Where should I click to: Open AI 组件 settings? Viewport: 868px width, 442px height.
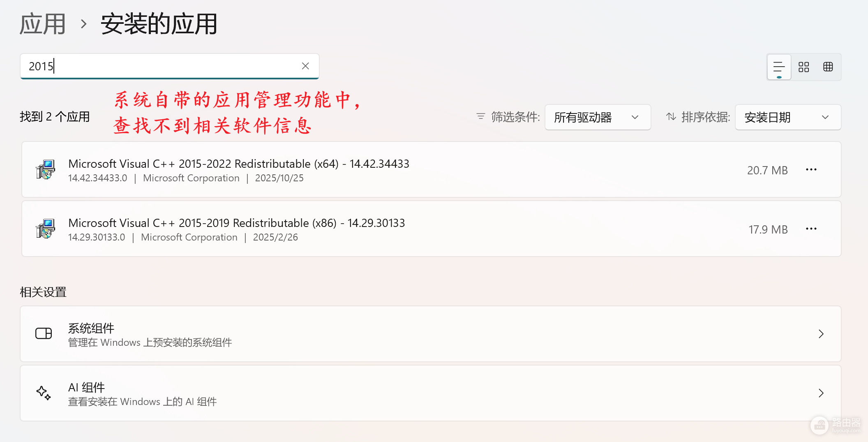[x=430, y=393]
